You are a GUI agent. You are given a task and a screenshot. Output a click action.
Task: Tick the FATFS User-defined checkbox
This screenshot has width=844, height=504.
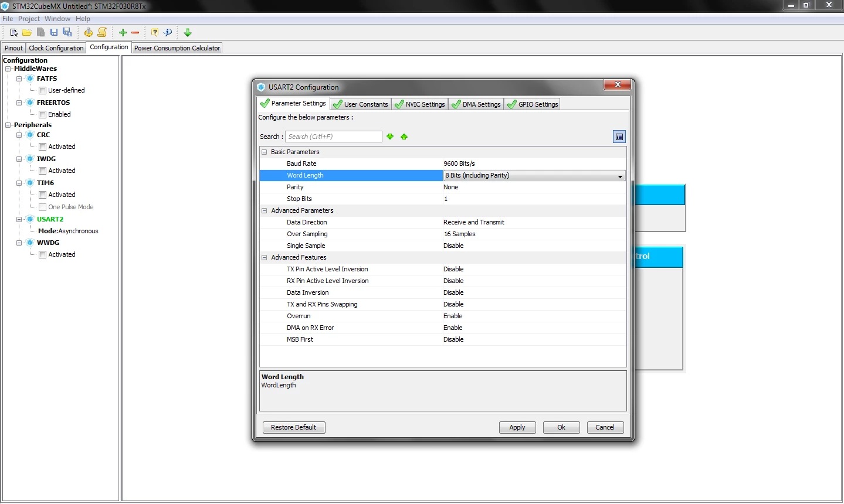point(42,90)
